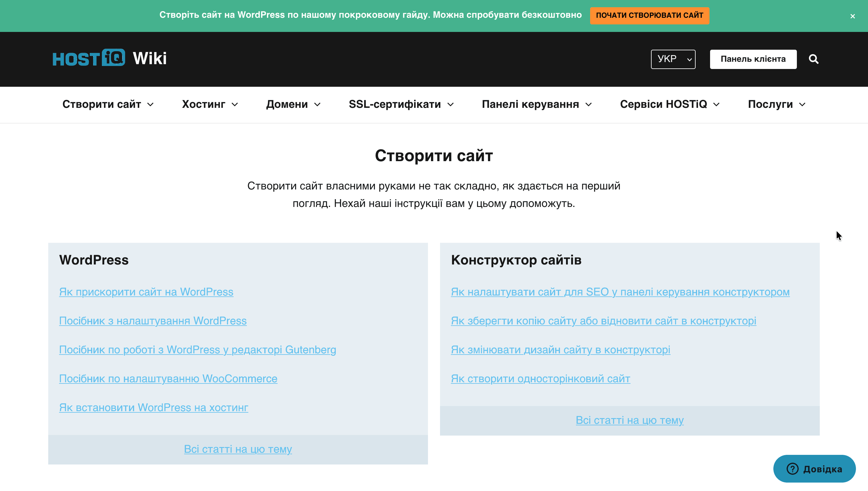The height and width of the screenshot is (491, 868).
Task: Click the Створити сайт page heading
Action: (x=434, y=155)
